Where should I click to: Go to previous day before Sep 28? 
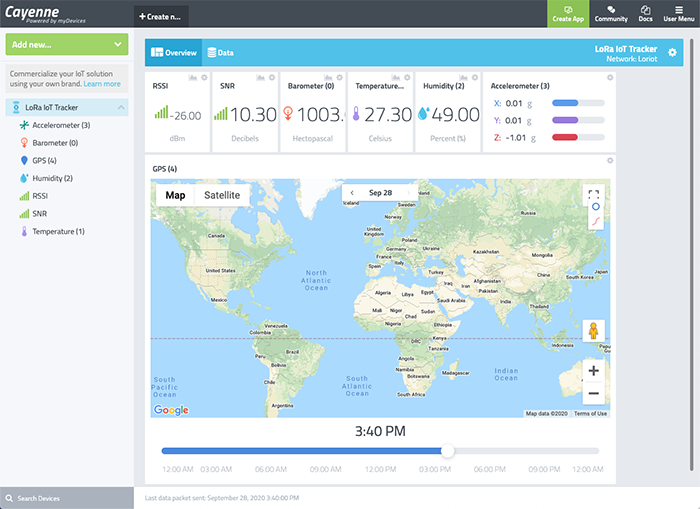(352, 193)
